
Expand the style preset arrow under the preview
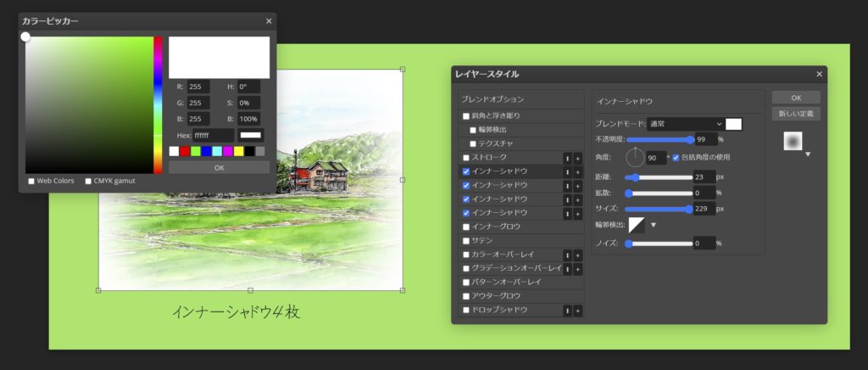tap(807, 154)
